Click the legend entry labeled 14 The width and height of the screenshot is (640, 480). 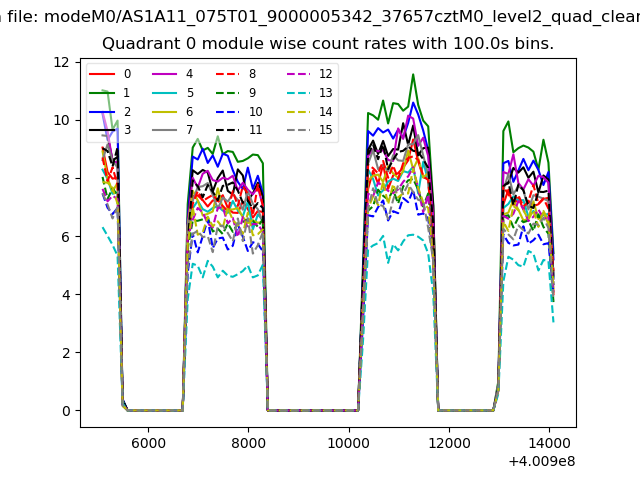[310, 112]
